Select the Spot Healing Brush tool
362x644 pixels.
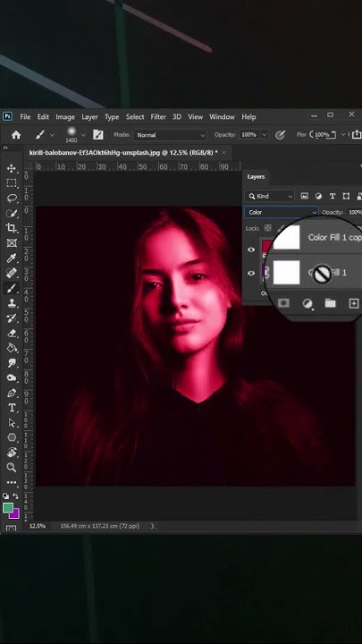pyautogui.click(x=12, y=273)
